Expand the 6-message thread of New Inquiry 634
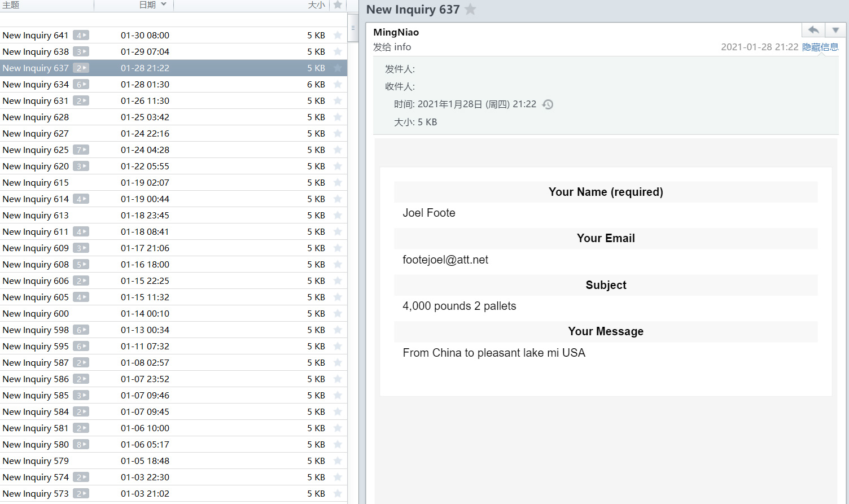Viewport: 849px width, 504px height. (x=81, y=85)
